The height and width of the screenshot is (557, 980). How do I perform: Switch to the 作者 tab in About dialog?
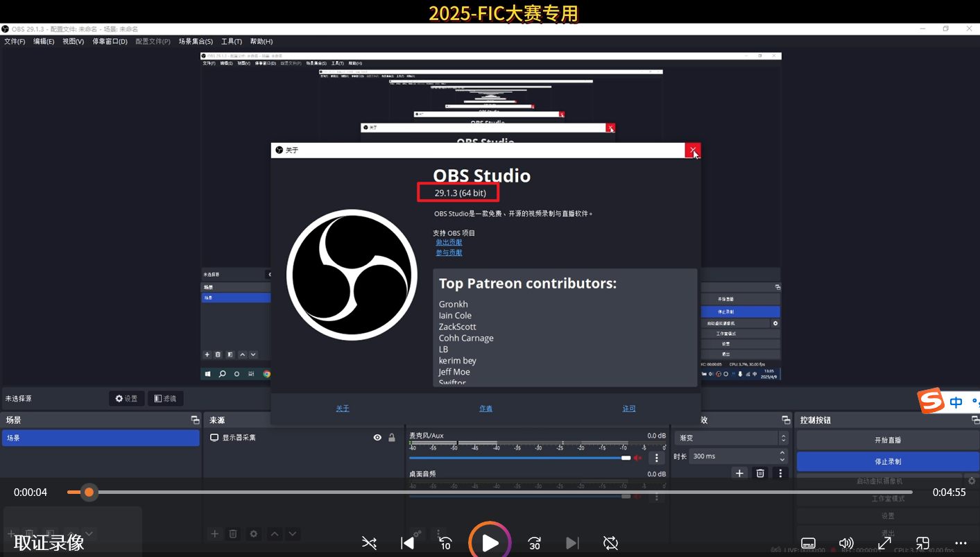click(485, 409)
